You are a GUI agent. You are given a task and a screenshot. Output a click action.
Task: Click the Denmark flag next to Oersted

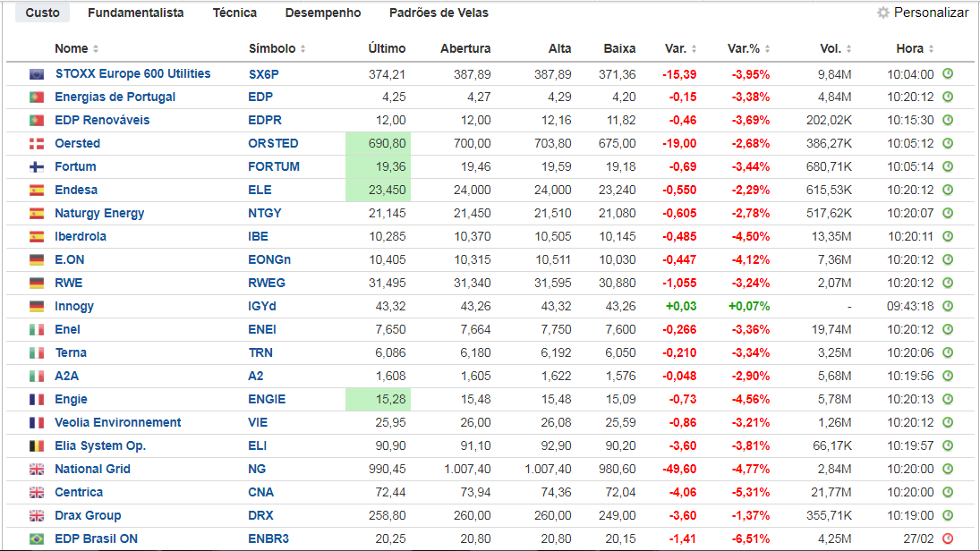tap(37, 143)
